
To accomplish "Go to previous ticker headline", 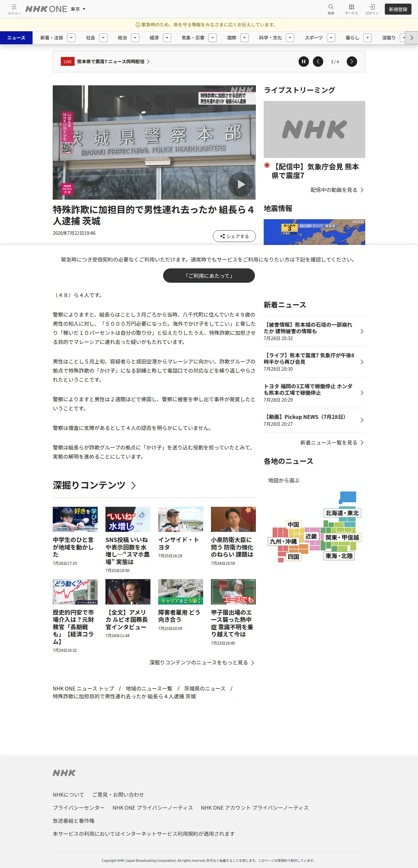I will coord(318,62).
